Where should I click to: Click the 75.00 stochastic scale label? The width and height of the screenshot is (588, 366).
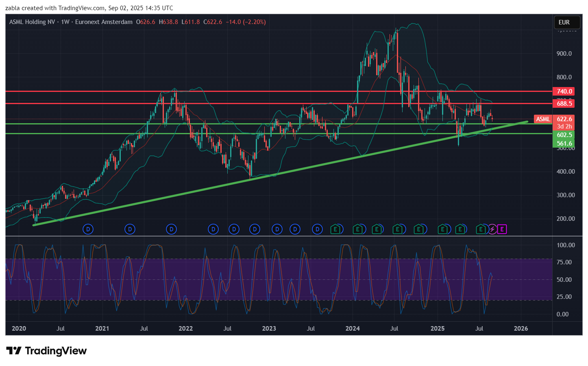[564, 262]
